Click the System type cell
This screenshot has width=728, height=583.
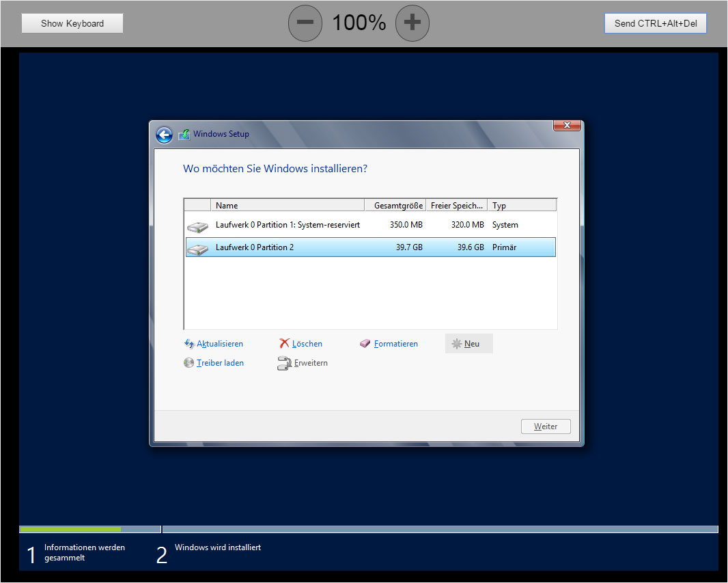(505, 225)
